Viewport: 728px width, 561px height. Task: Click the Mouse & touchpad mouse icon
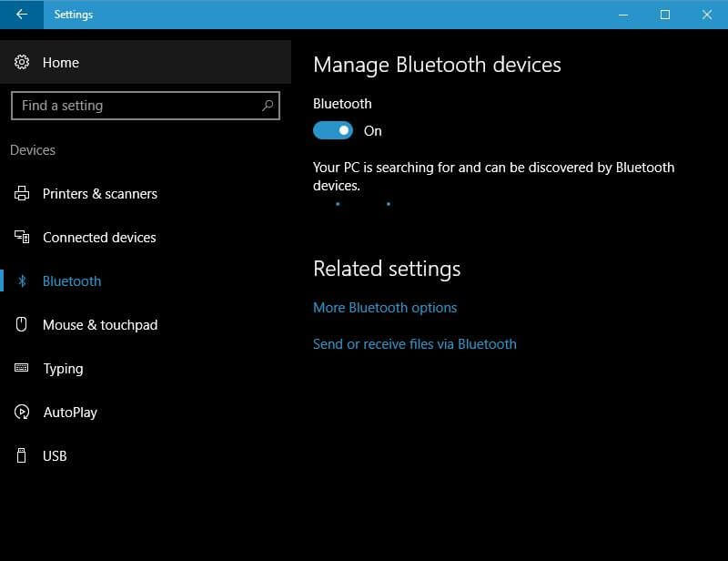pyautogui.click(x=21, y=324)
